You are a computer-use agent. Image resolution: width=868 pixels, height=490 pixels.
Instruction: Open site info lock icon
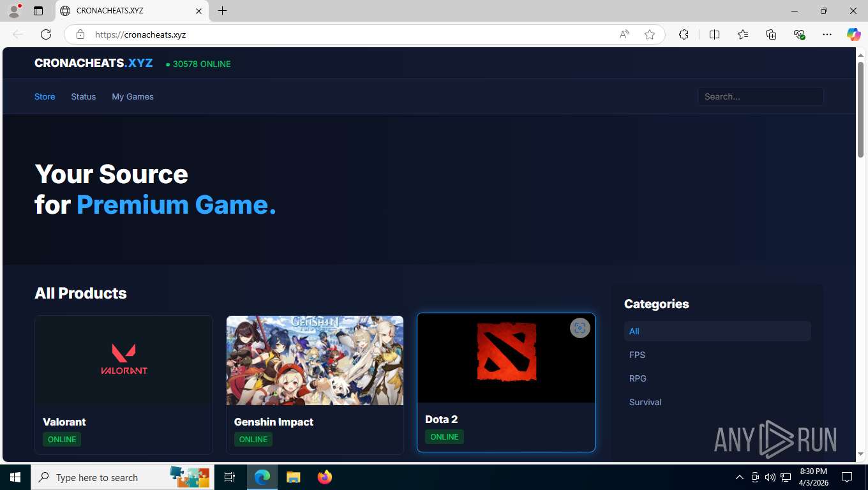tap(80, 34)
